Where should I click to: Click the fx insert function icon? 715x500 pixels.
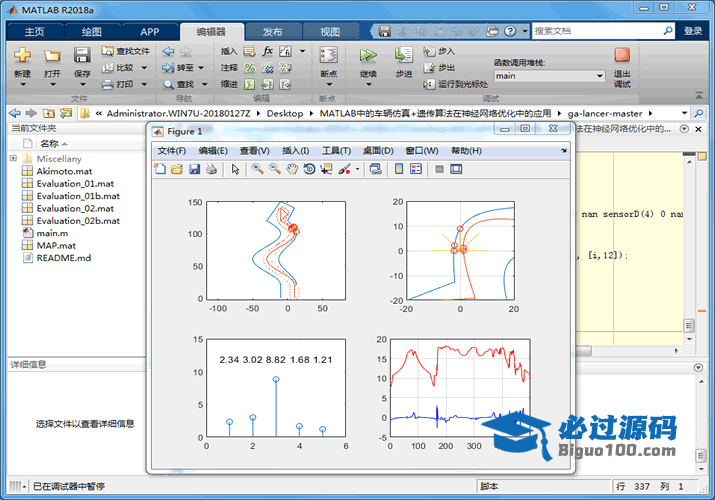coord(268,51)
